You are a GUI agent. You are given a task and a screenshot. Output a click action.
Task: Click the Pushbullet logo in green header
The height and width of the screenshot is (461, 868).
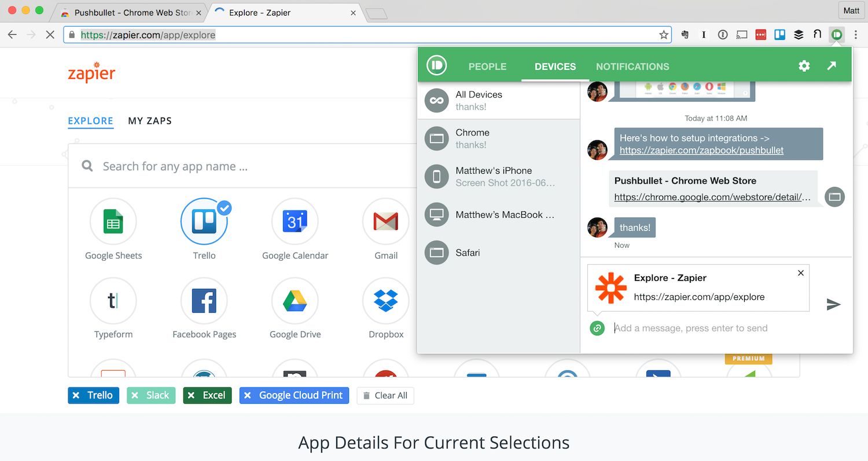point(437,65)
